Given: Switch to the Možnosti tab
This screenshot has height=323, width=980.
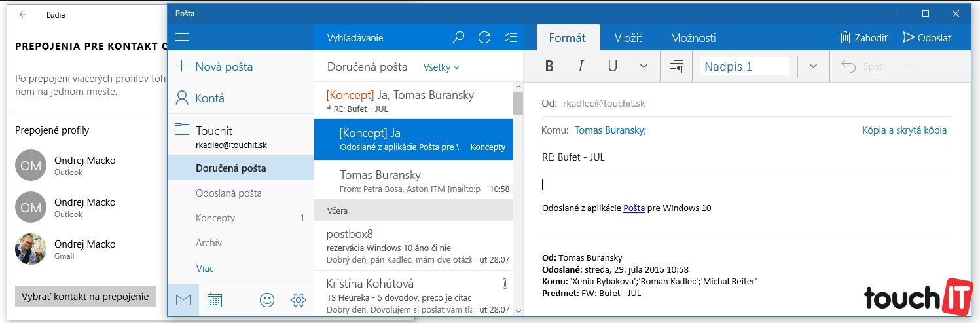Looking at the screenshot, I should point(693,38).
